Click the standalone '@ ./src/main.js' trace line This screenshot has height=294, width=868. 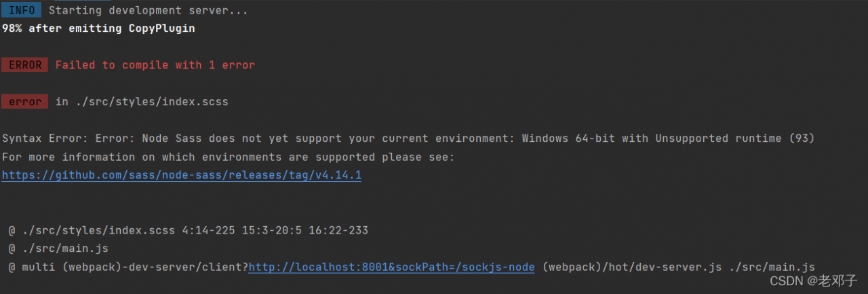(58, 249)
